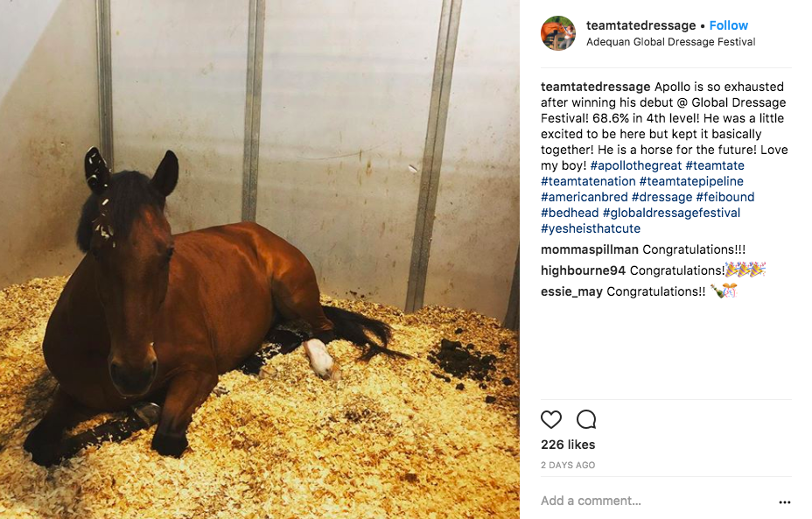
Task: Open the #feibound hashtag
Action: click(x=725, y=197)
